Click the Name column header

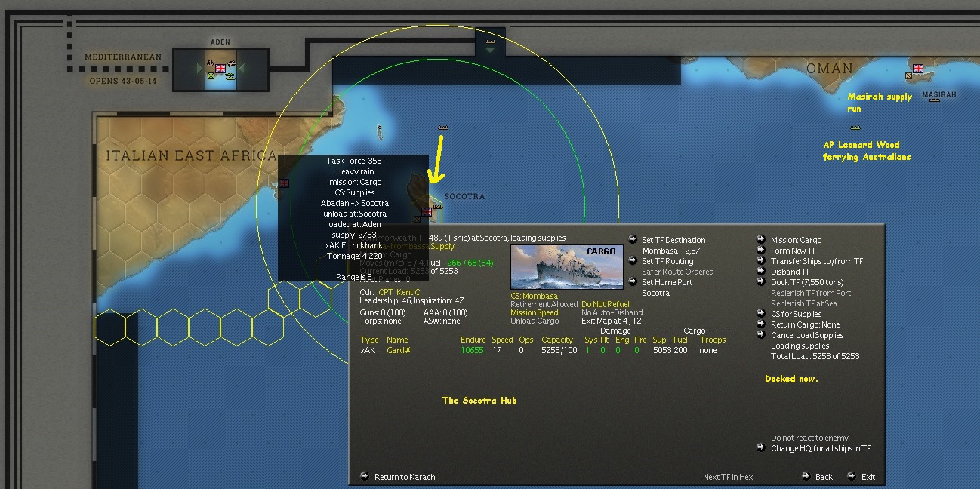point(397,340)
